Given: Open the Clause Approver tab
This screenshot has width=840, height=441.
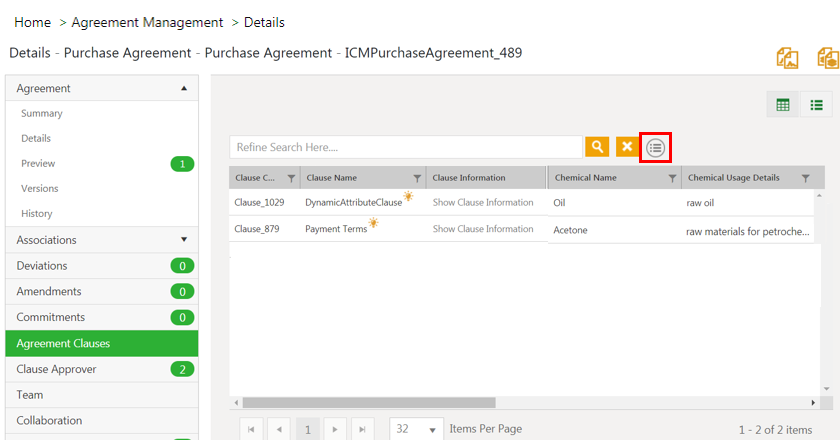Looking at the screenshot, I should point(56,369).
